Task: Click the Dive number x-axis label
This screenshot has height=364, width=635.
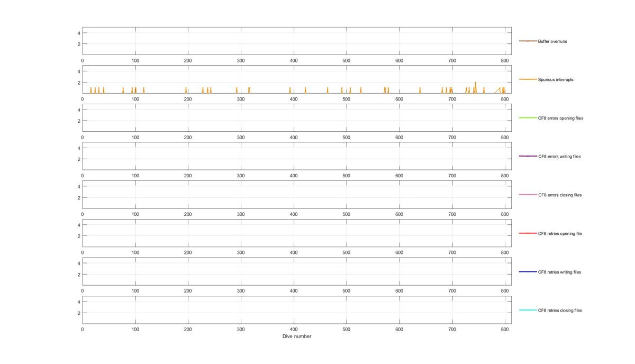Action: [x=297, y=336]
